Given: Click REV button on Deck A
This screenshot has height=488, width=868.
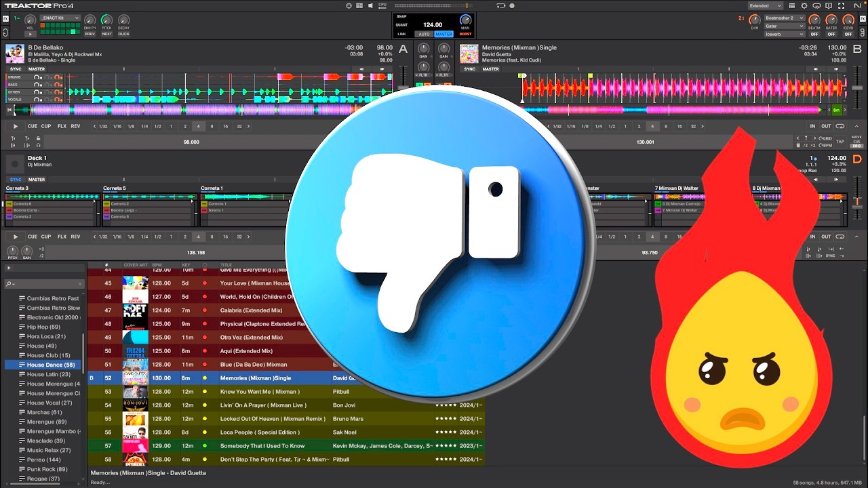Looking at the screenshot, I should 75,126.
